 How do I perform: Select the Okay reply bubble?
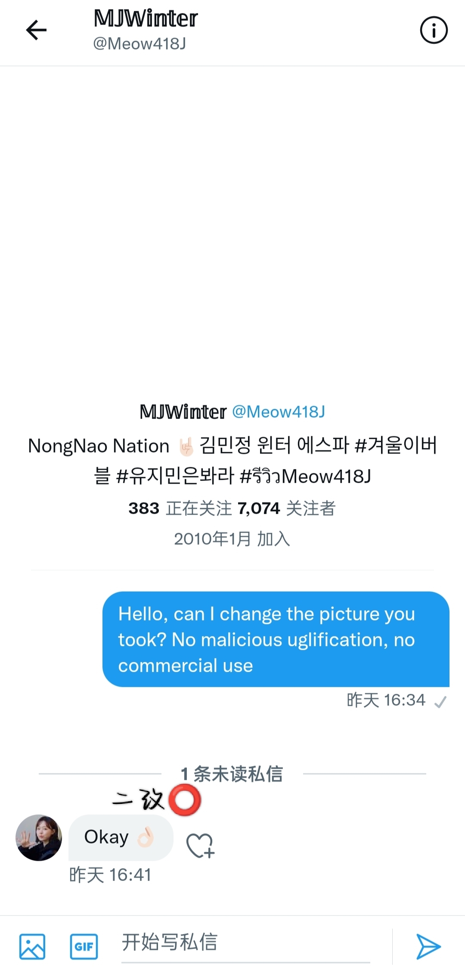click(121, 837)
